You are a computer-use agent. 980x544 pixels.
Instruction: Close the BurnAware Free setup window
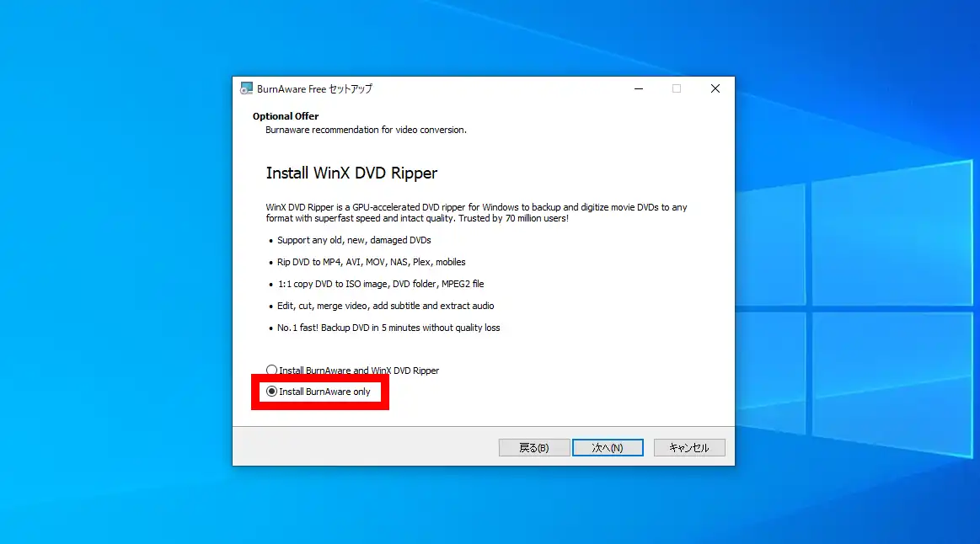point(715,88)
